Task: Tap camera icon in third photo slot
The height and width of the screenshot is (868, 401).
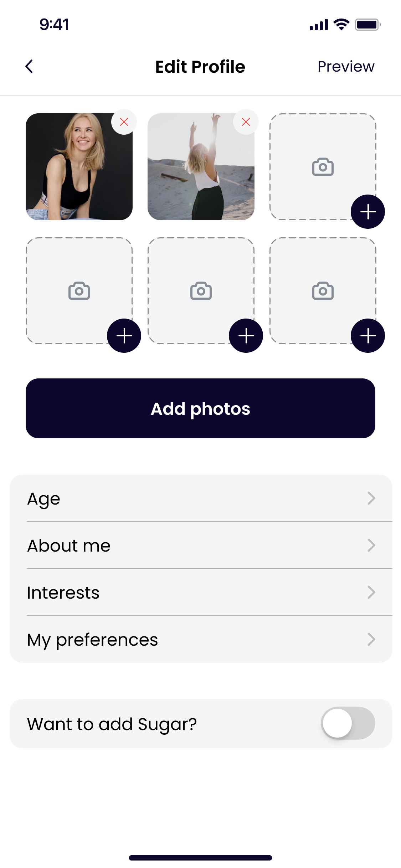Action: (323, 167)
